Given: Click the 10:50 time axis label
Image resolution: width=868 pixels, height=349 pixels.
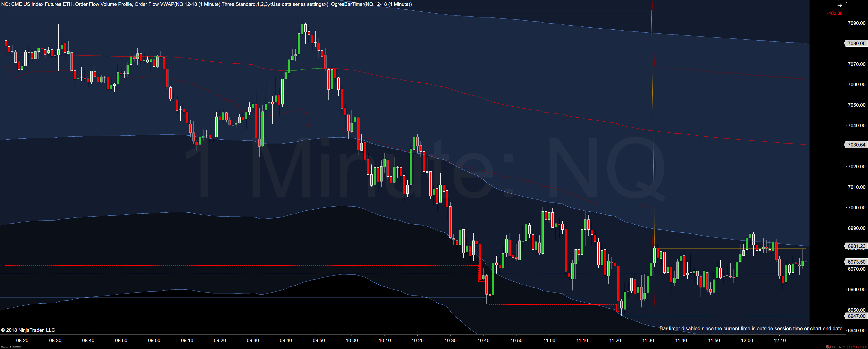Looking at the screenshot, I should tap(516, 340).
